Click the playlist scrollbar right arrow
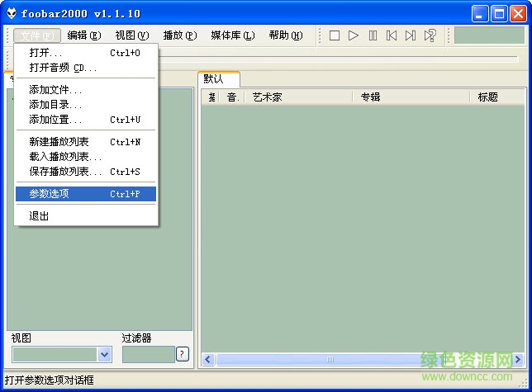The image size is (532, 392). [x=518, y=360]
